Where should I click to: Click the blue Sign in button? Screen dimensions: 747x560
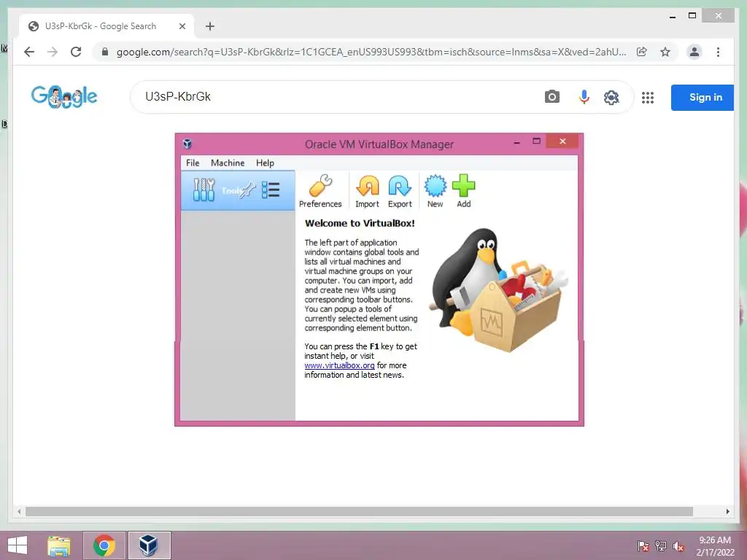[x=703, y=98]
